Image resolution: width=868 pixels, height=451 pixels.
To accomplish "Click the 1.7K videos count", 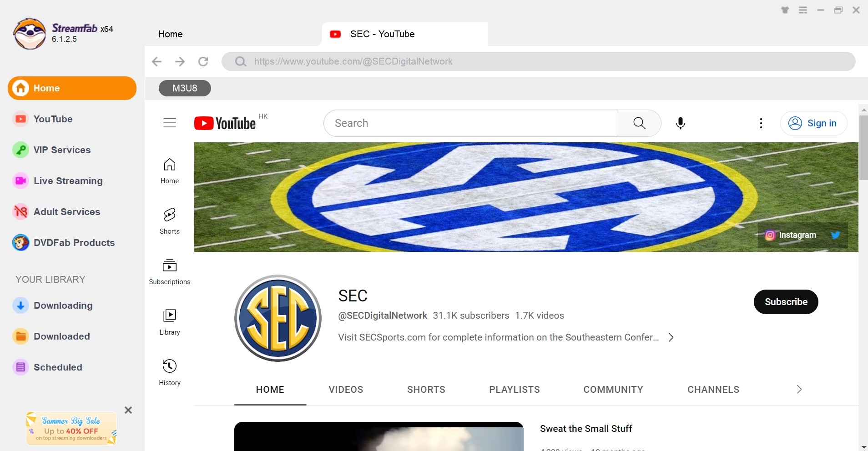I will [x=540, y=316].
